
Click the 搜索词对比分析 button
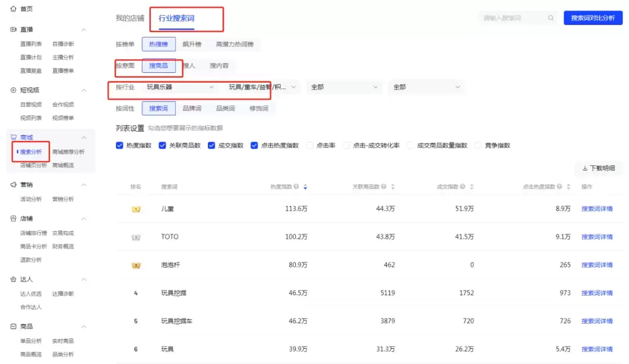[x=592, y=18]
